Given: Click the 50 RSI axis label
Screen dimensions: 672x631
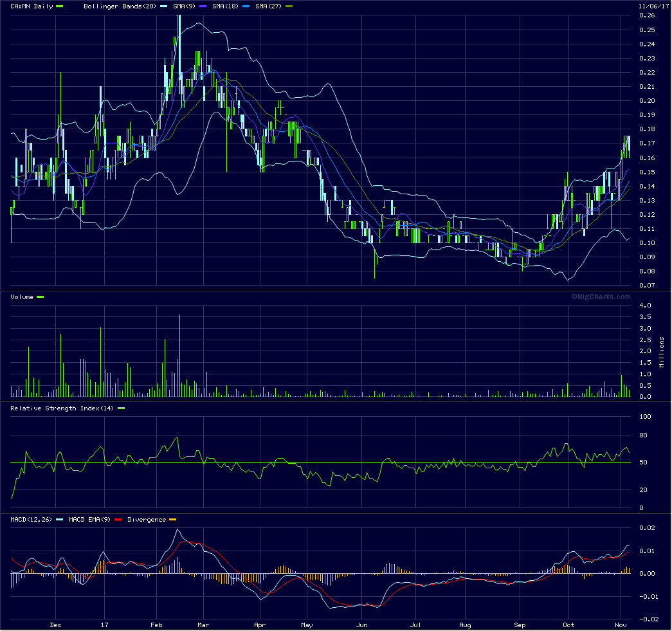Looking at the screenshot, I should (643, 462).
